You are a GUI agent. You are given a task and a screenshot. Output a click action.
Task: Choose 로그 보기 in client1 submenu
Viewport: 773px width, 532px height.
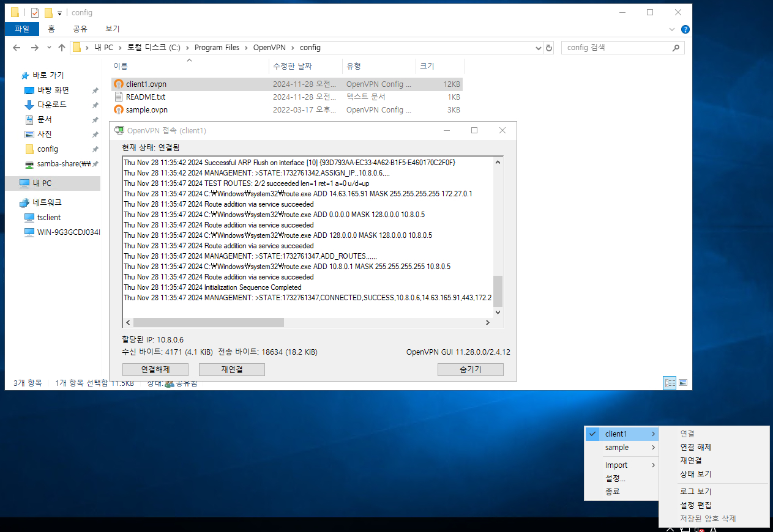[x=714, y=492]
